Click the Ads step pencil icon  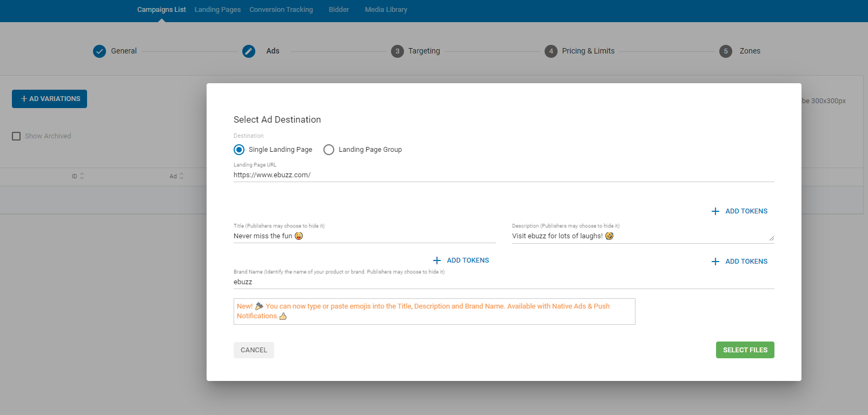click(x=249, y=51)
